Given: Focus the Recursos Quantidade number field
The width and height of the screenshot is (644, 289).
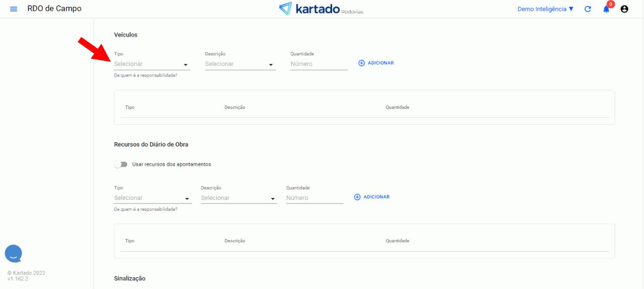Looking at the screenshot, I should 314,198.
